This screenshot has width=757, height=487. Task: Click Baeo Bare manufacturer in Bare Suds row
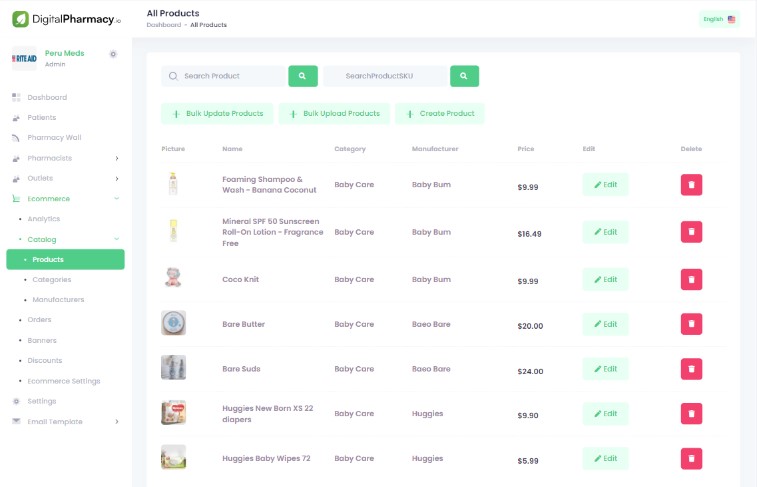tap(431, 369)
